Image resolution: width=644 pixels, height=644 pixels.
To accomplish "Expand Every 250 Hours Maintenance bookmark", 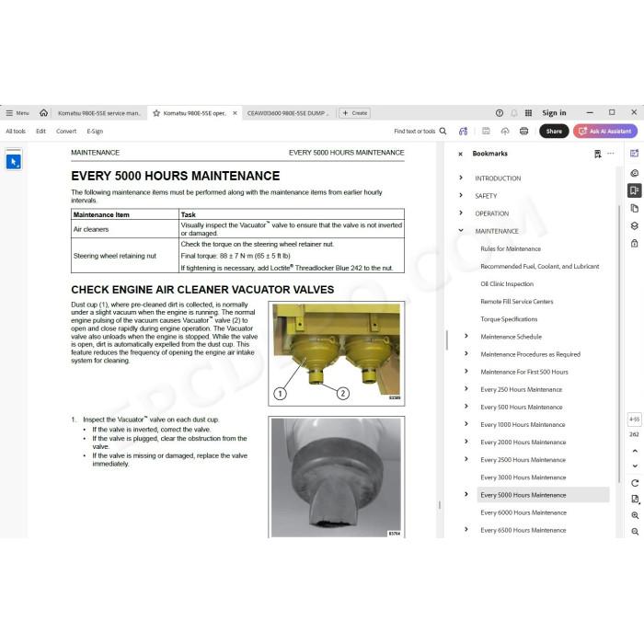I will pos(466,388).
